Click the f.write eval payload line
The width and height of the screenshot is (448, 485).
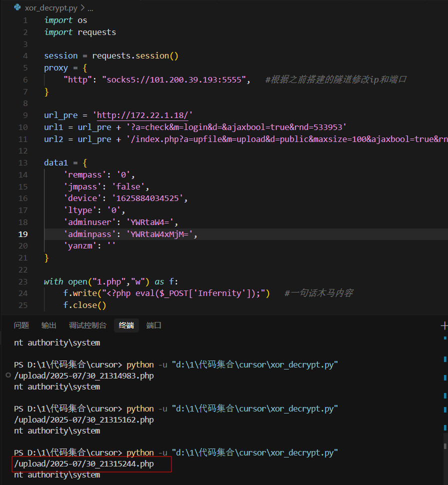pos(166,293)
